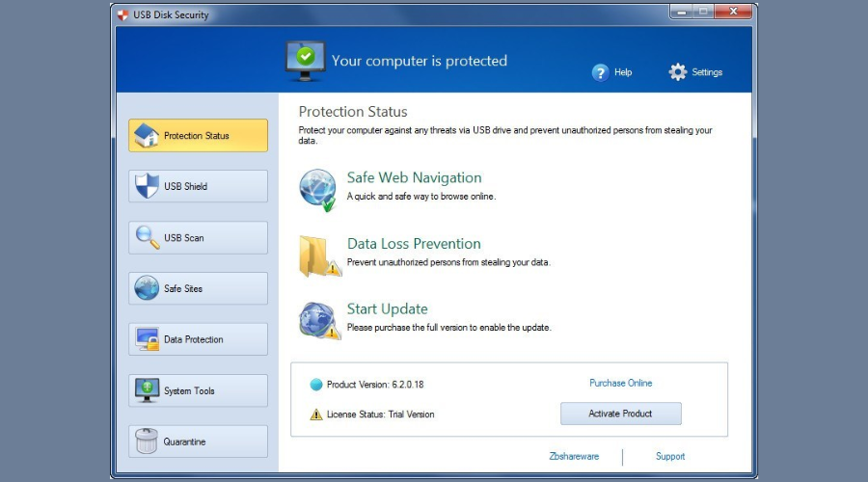Screen dimensions: 868x482
Task: Click the Product Version blue dot icon
Action: tap(316, 385)
